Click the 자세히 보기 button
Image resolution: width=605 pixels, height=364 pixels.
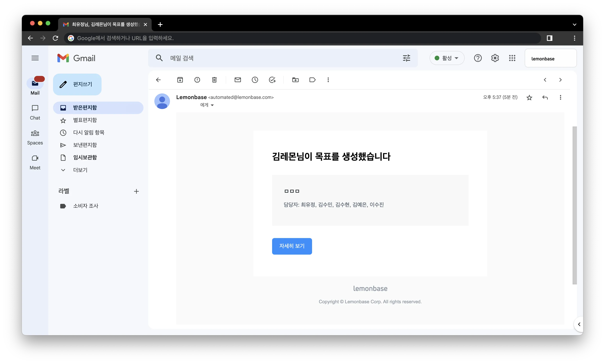tap(292, 246)
